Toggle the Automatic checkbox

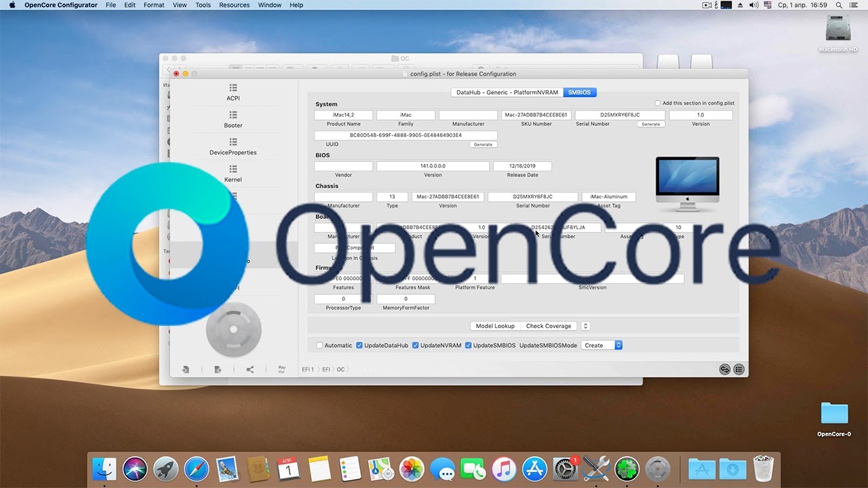coord(319,345)
